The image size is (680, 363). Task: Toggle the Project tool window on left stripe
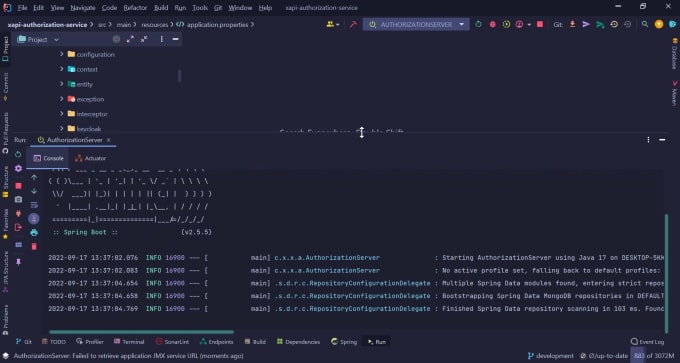tap(6, 49)
